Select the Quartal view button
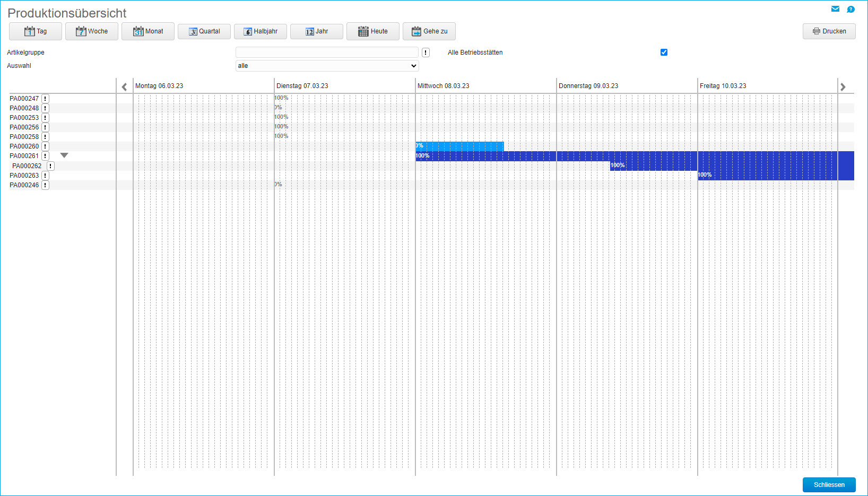868x496 pixels. (x=204, y=31)
